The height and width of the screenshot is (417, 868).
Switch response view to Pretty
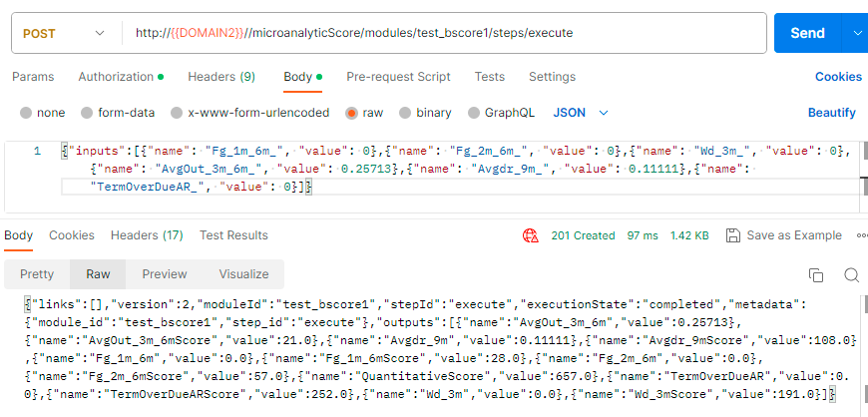(x=37, y=273)
